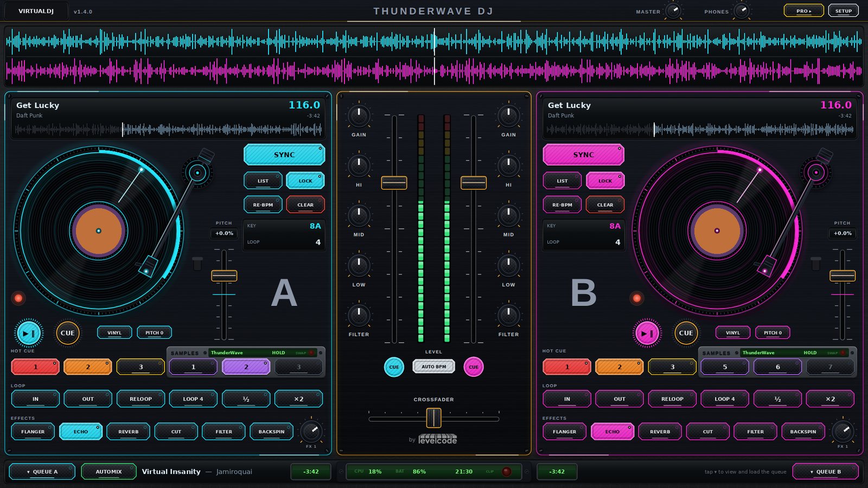
Task: Click the VIRTUALDJ logo tab
Action: [36, 11]
